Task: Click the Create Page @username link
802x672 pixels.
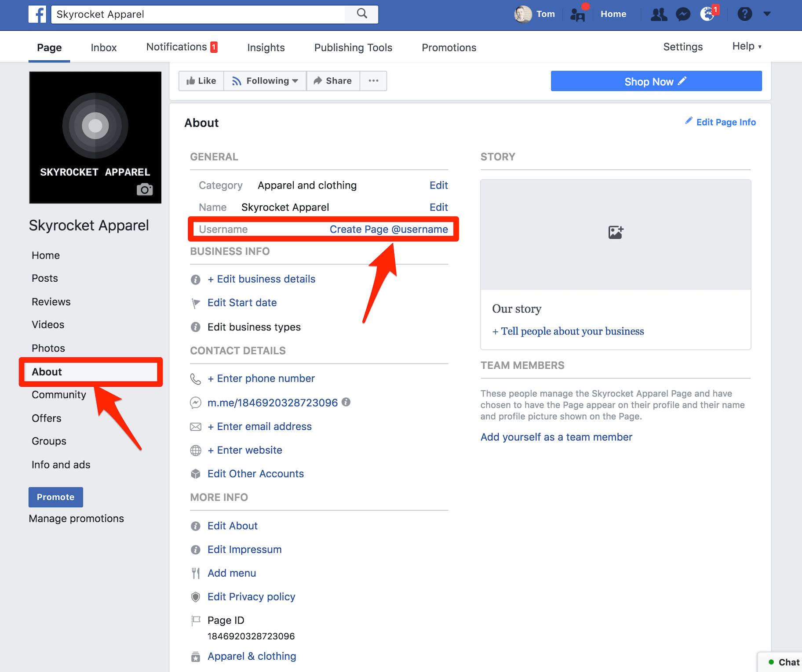Action: pyautogui.click(x=389, y=229)
